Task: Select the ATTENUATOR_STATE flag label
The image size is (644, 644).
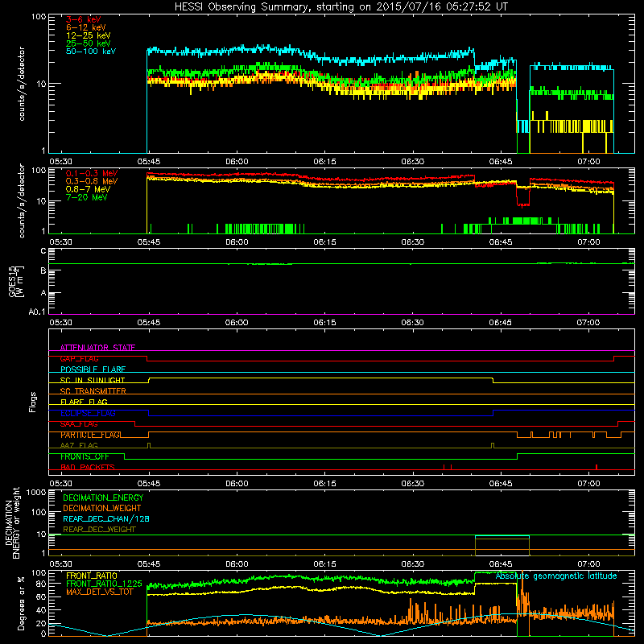Action: [97, 348]
